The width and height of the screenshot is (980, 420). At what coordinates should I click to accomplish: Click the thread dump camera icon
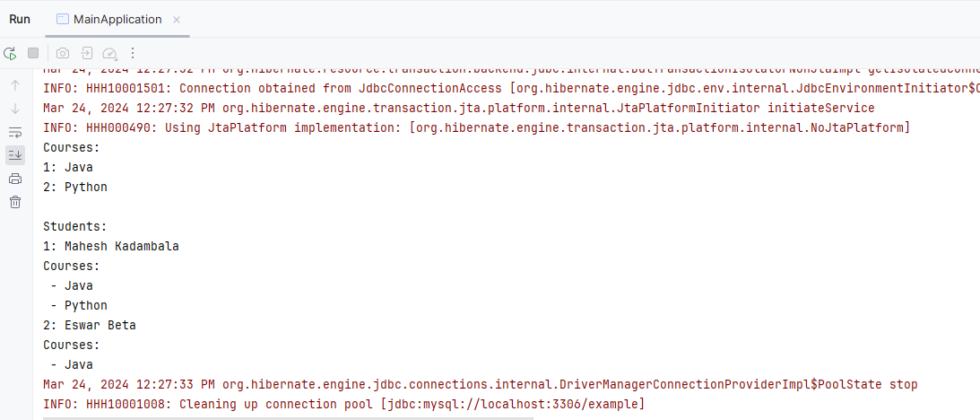point(63,53)
